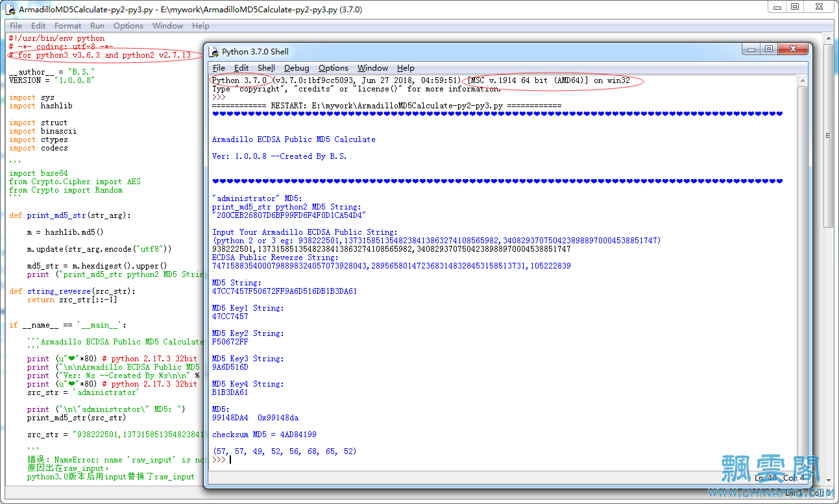This screenshot has height=504, width=839.
Task: Open Edit menu in the Shell window
Action: click(x=241, y=68)
